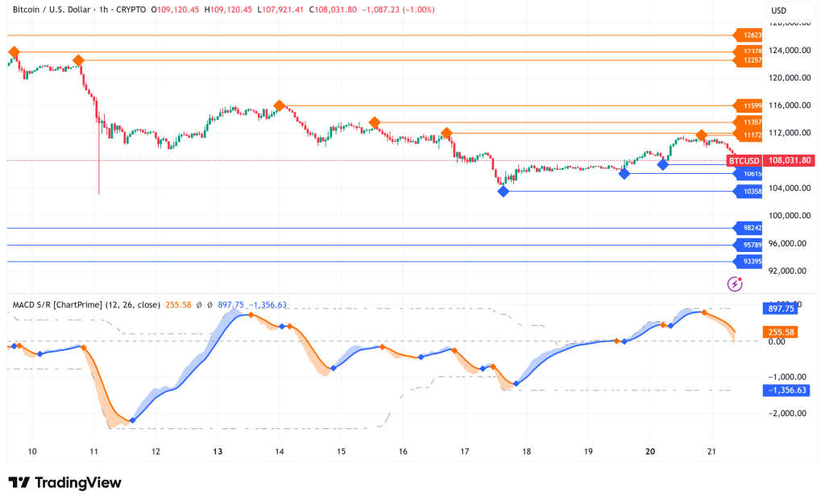This screenshot has width=825, height=504.
Task: Click the TradingView logo
Action: pyautogui.click(x=64, y=482)
